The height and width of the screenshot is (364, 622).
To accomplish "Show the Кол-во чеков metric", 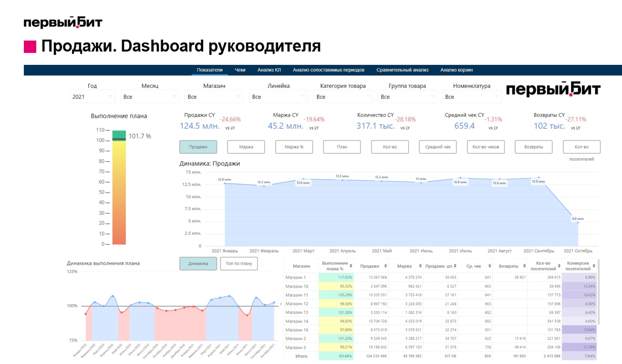I will 486,147.
